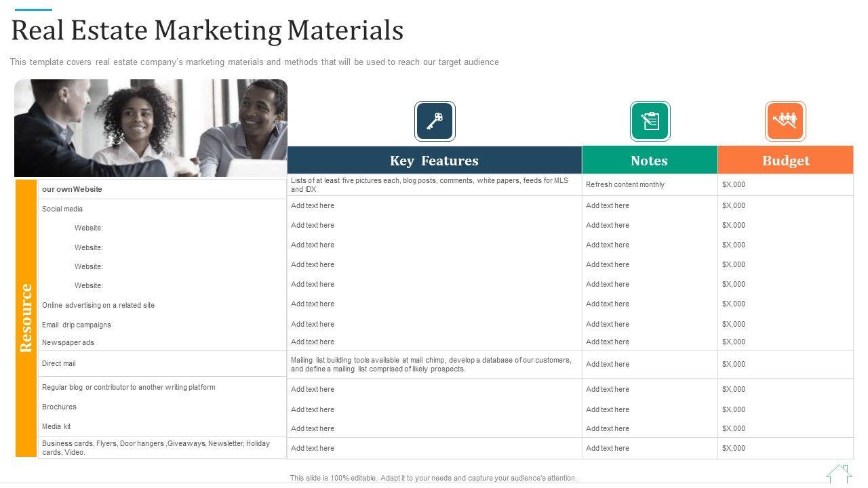Click the Direct mail resource row
The width and height of the screenshot is (868, 488).
tap(59, 363)
